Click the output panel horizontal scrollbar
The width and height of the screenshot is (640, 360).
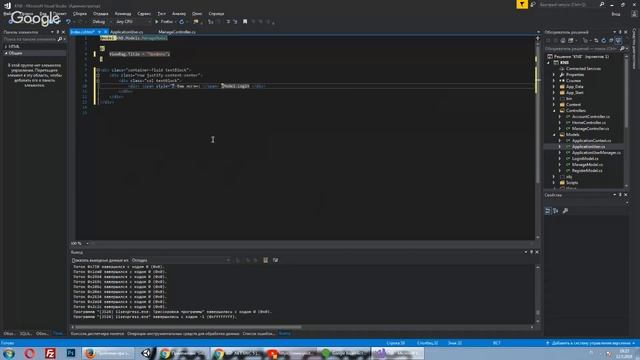click(x=188, y=327)
